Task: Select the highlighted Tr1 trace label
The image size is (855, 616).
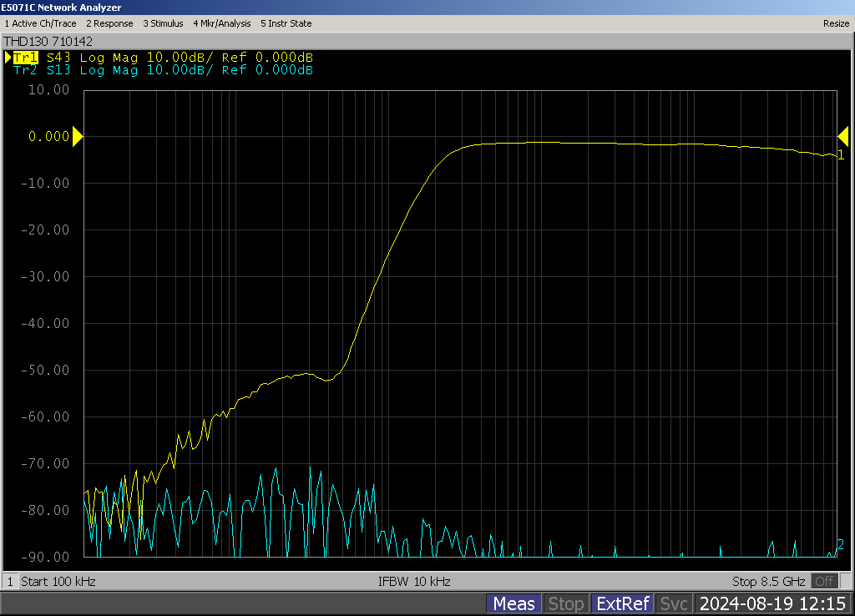Action: coord(26,58)
